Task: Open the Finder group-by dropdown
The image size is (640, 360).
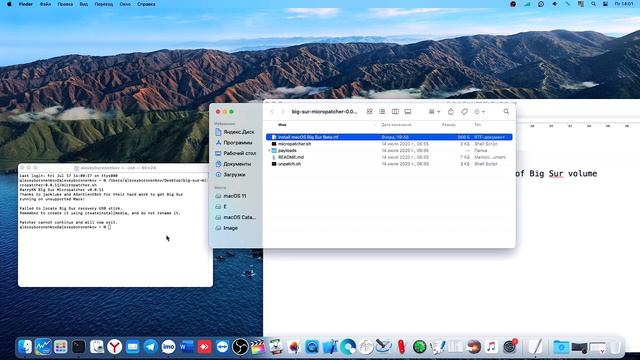Action: coord(434,111)
